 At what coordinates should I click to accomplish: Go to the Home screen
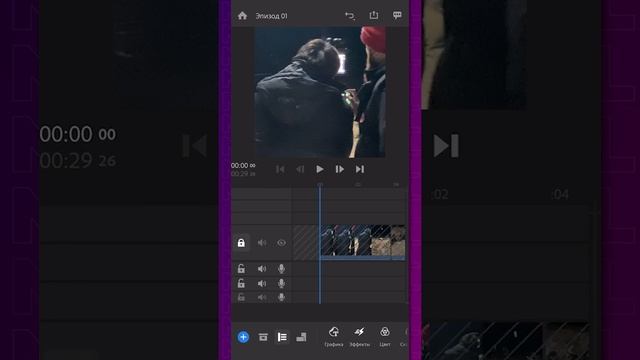click(242, 16)
